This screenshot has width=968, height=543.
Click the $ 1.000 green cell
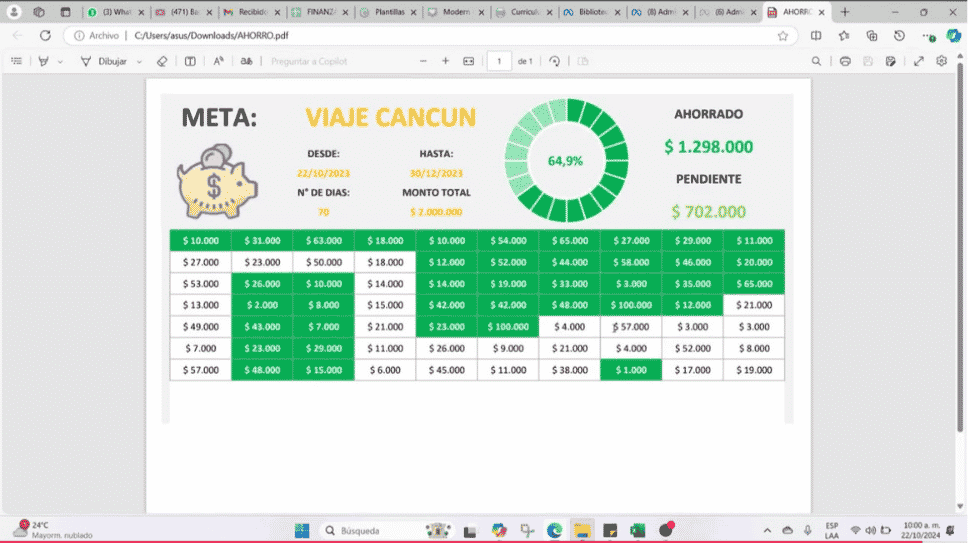point(630,370)
